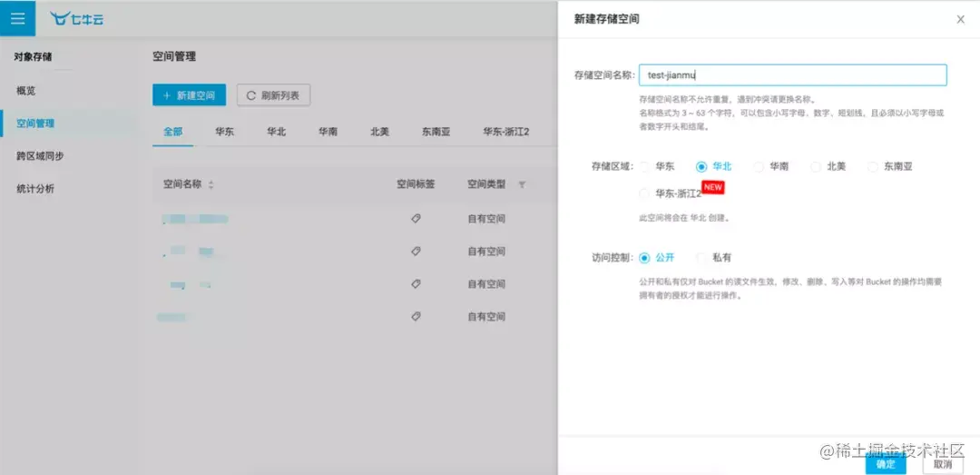Click the Qiniu Cloud logo
The width and height of the screenshot is (980, 475).
(78, 19)
